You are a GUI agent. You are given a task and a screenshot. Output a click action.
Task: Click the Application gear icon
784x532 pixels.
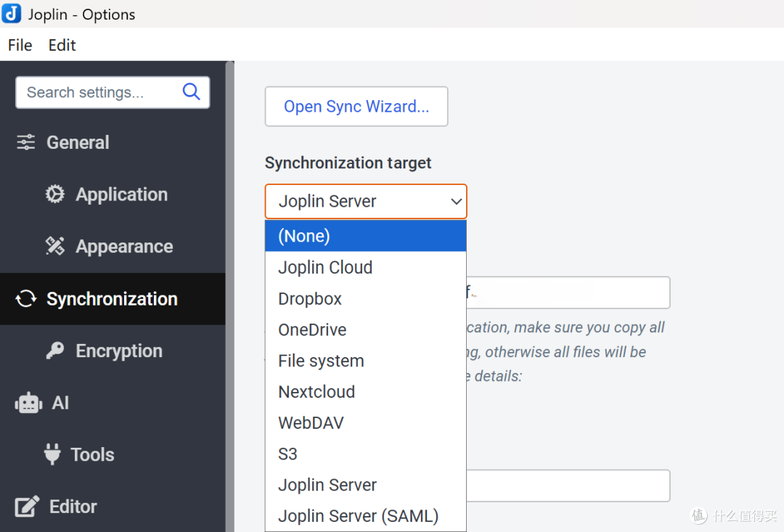click(55, 195)
